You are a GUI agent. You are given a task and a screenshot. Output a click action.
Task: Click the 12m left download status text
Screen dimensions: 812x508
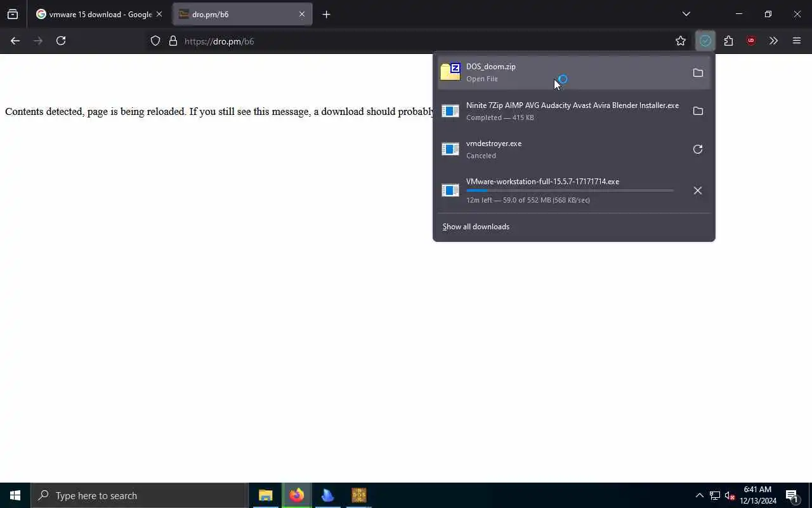click(x=528, y=200)
